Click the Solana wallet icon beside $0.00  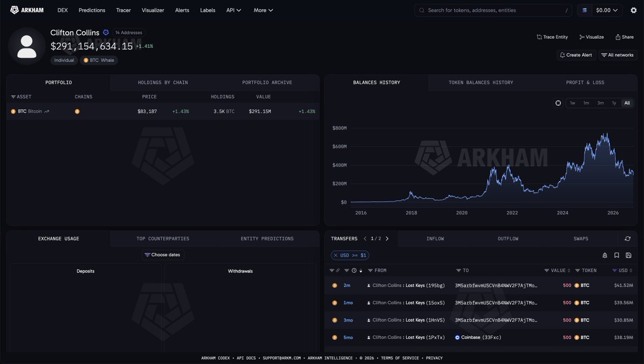tap(584, 10)
